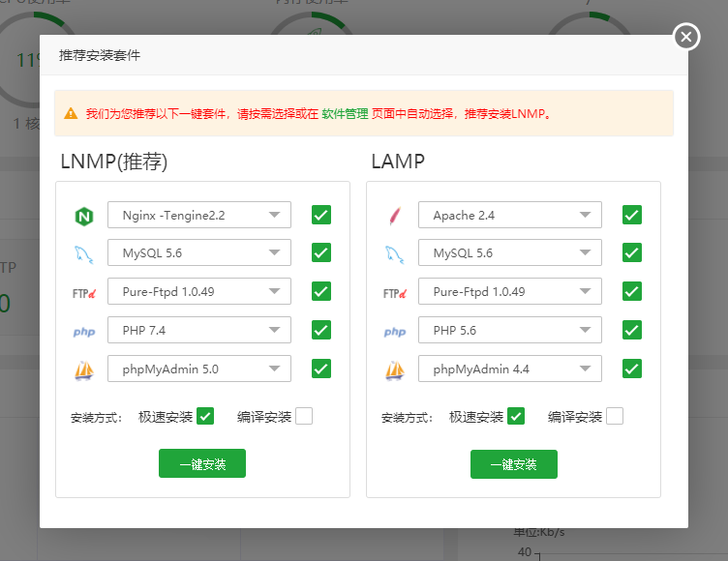Open the LNMP MySQL 5.6 dropdown
This screenshot has height=561, width=728.
tap(199, 252)
